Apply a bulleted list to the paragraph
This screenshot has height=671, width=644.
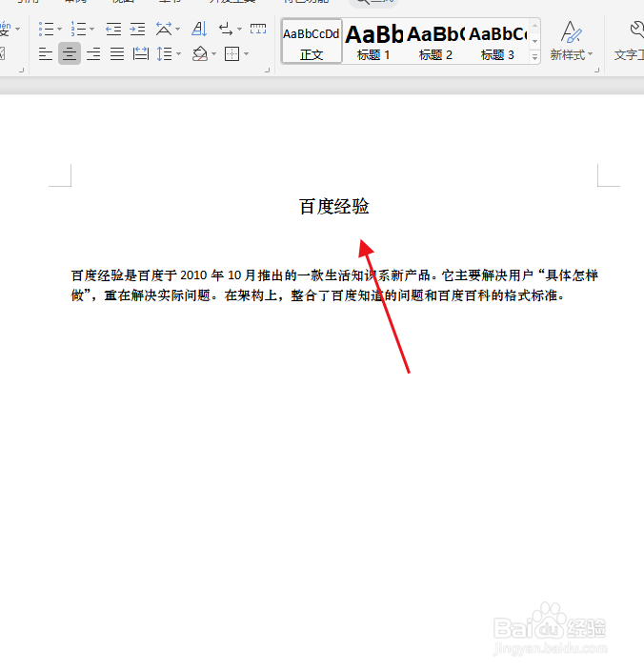click(x=46, y=30)
